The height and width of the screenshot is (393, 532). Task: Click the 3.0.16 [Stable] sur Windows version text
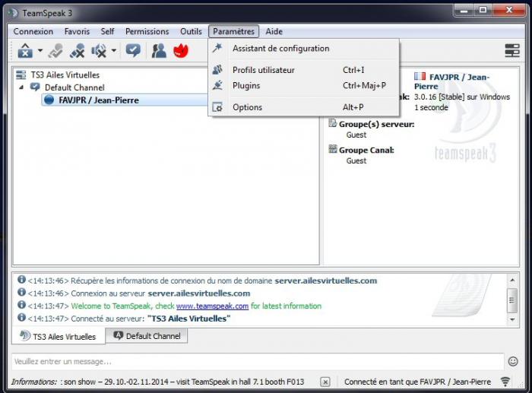(x=462, y=97)
